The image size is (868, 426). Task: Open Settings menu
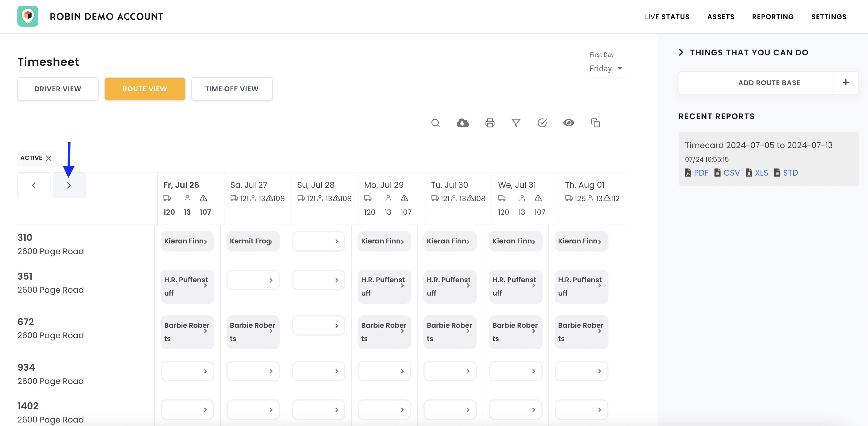(x=829, y=17)
